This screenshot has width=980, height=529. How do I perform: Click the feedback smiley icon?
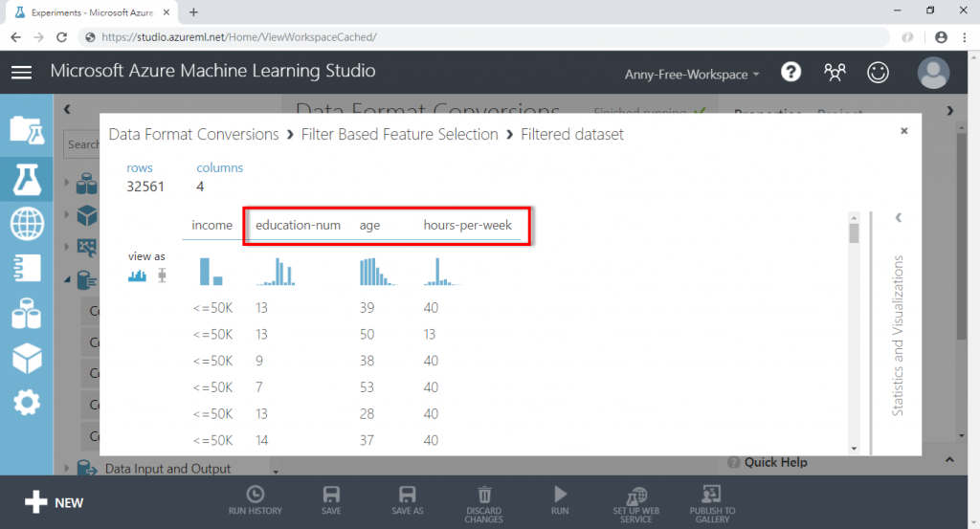(878, 73)
